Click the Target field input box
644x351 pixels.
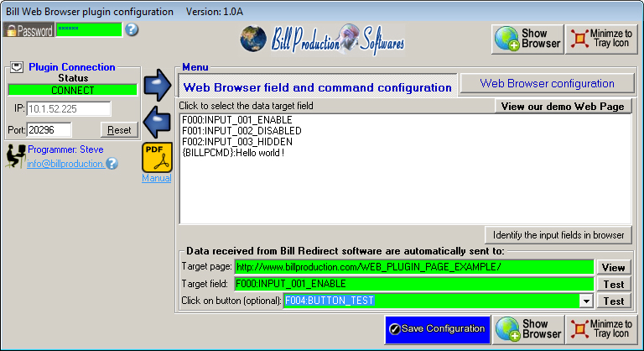tap(414, 284)
